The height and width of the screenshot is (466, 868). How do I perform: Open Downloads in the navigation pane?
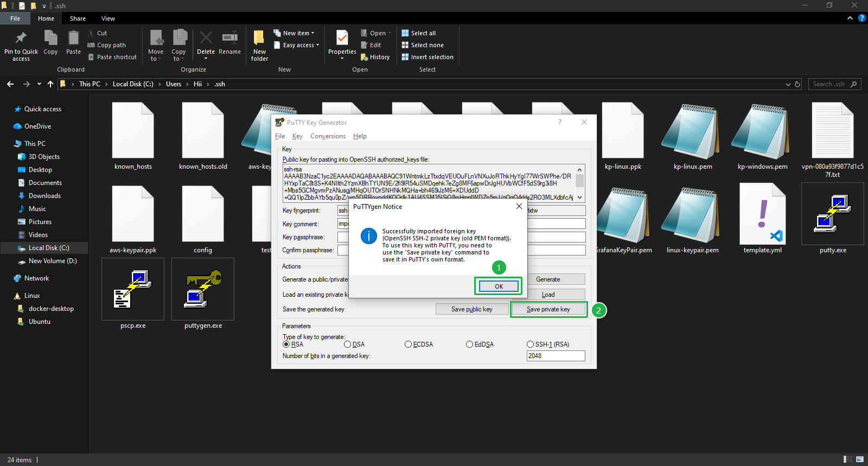(44, 196)
